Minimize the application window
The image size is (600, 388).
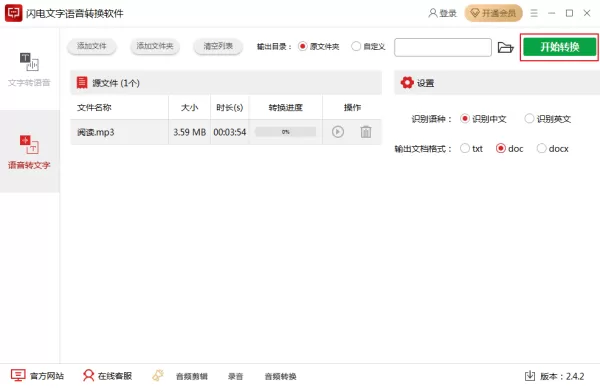click(x=551, y=13)
